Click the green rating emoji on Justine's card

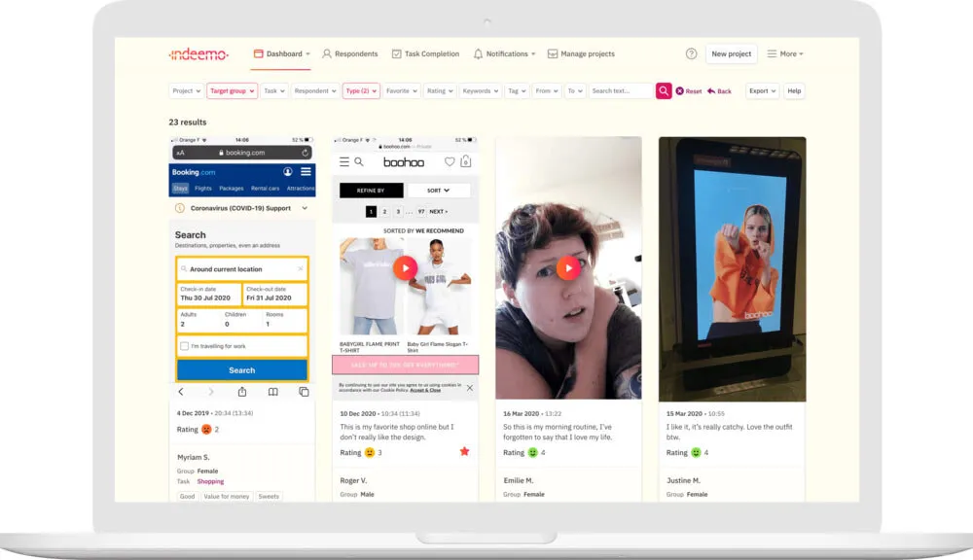(x=697, y=453)
